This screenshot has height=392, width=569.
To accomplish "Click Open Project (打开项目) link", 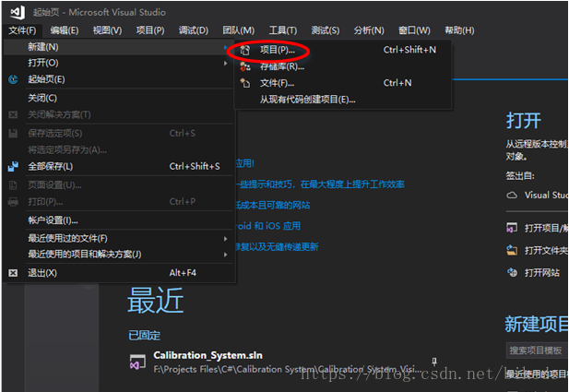I will (x=546, y=228).
